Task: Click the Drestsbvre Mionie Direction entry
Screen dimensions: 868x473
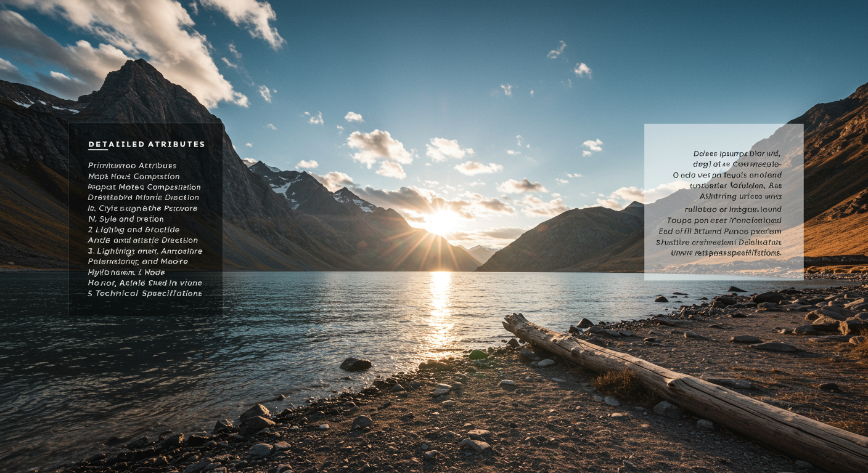Action: coord(143,198)
